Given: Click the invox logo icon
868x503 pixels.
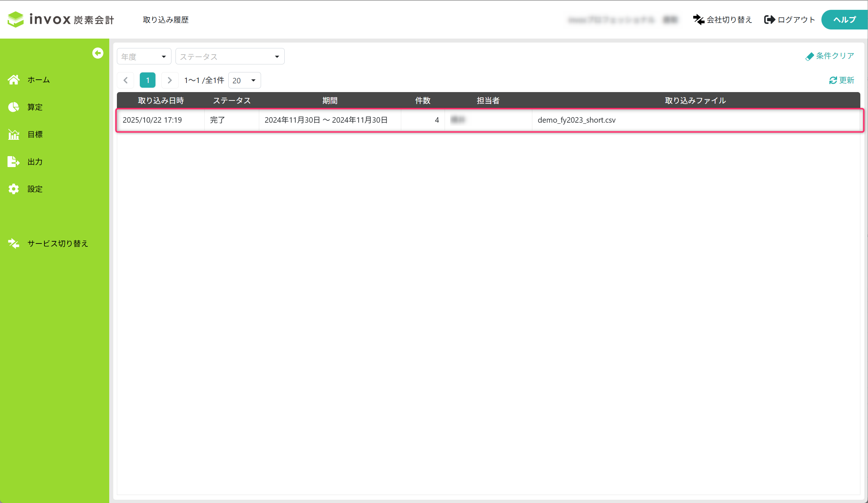Looking at the screenshot, I should click(16, 19).
